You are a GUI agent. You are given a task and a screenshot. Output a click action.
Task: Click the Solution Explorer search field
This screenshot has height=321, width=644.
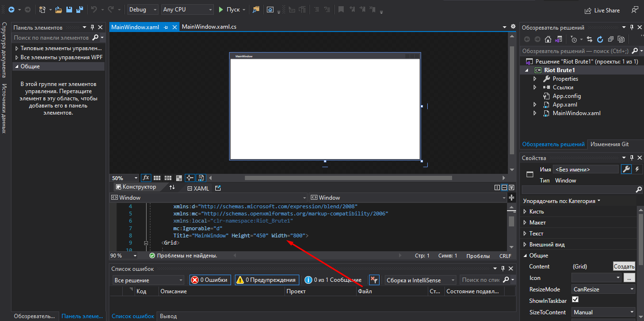[575, 51]
